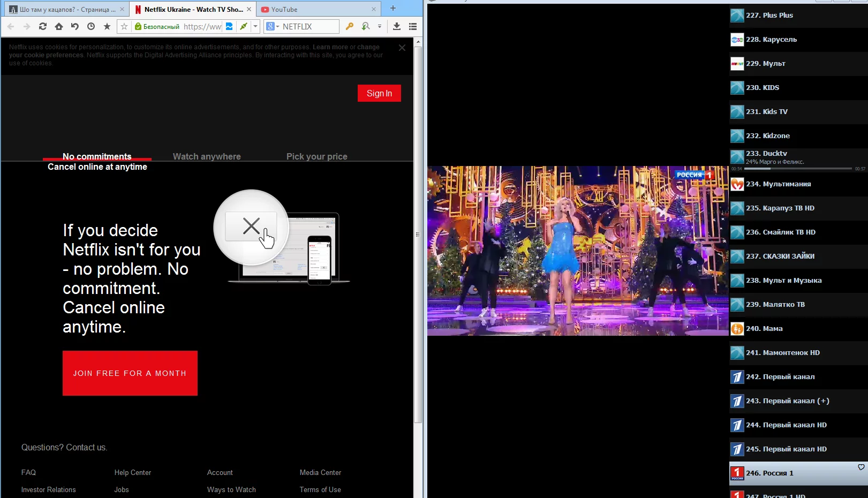Viewport: 868px width, 498px height.
Task: Expand the small toolbar overflow arrow
Action: [x=380, y=26]
